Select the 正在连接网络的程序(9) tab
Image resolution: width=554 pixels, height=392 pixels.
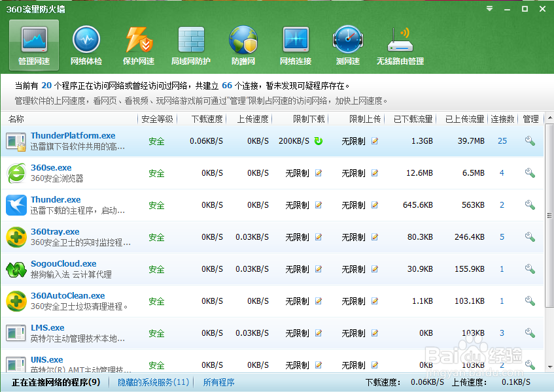[x=56, y=382]
